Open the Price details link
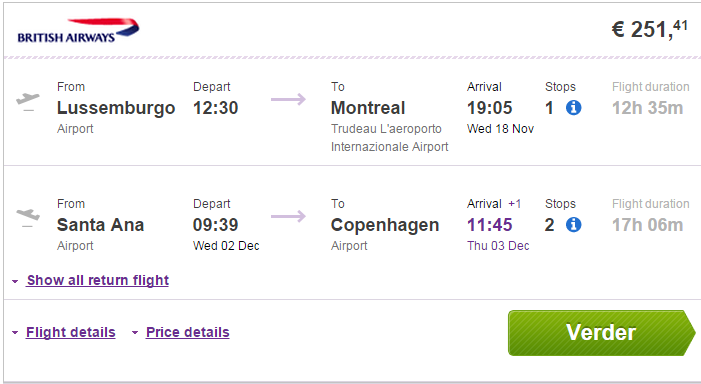701x384 pixels. tap(188, 332)
